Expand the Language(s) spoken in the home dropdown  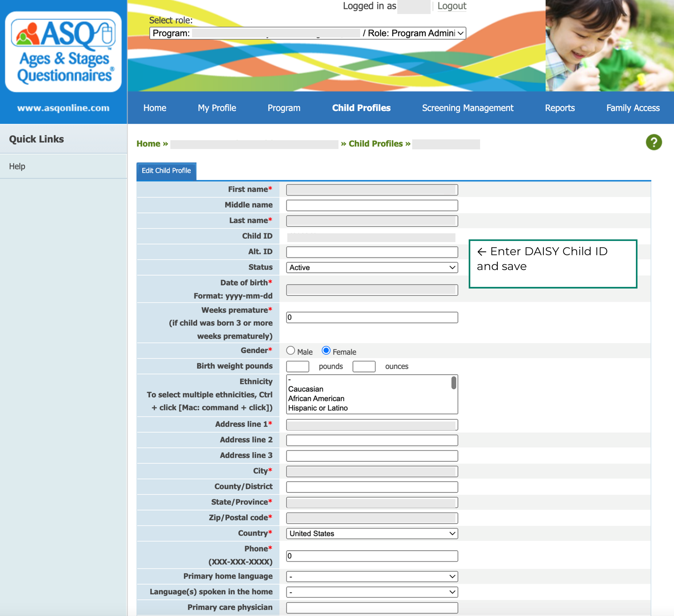pos(372,592)
